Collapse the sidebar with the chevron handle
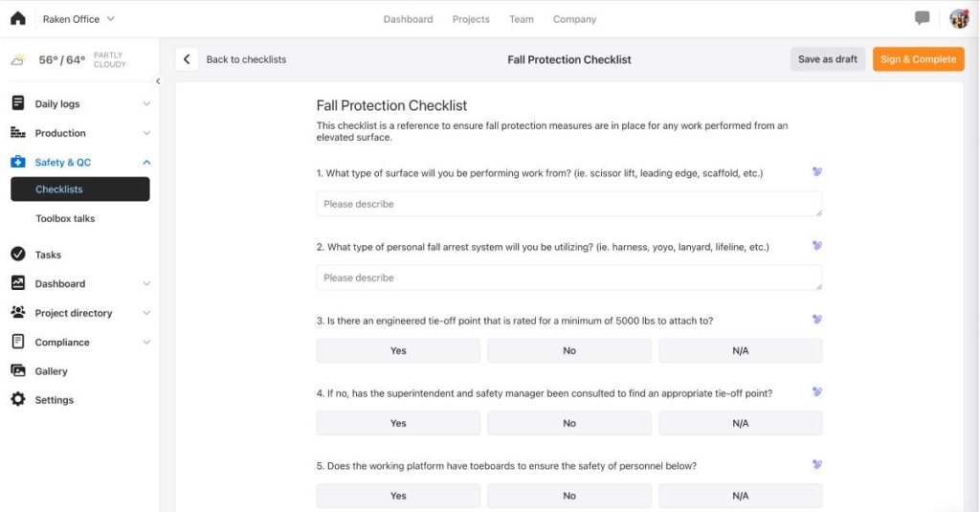The image size is (980, 512). (159, 81)
